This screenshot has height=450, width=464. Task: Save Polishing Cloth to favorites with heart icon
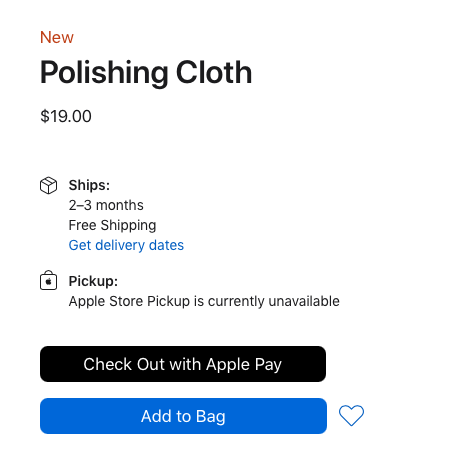coord(351,415)
